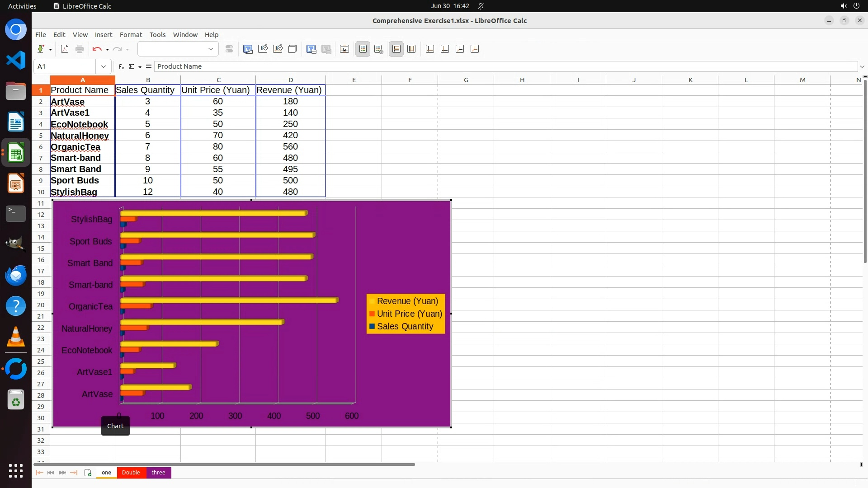Click the horizontal scrollbar at the bottom
Screen dimensions: 868x488
click(x=224, y=464)
